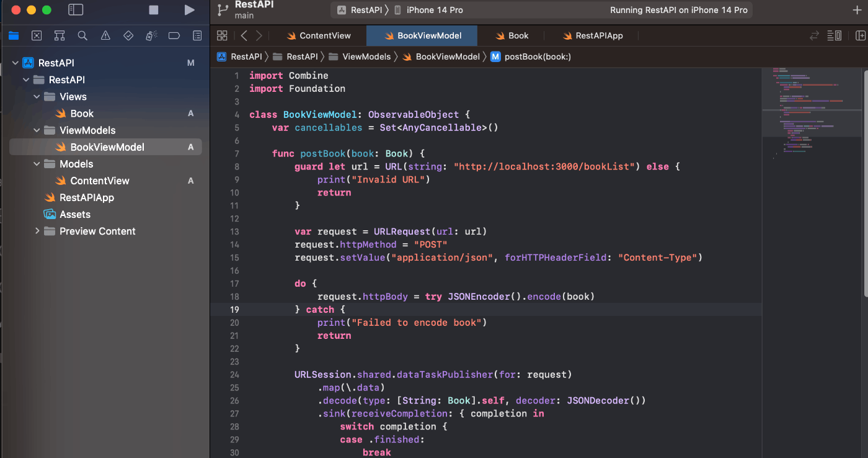868x458 pixels.
Task: Open the Symbol navigator icon
Action: pyautogui.click(x=60, y=35)
